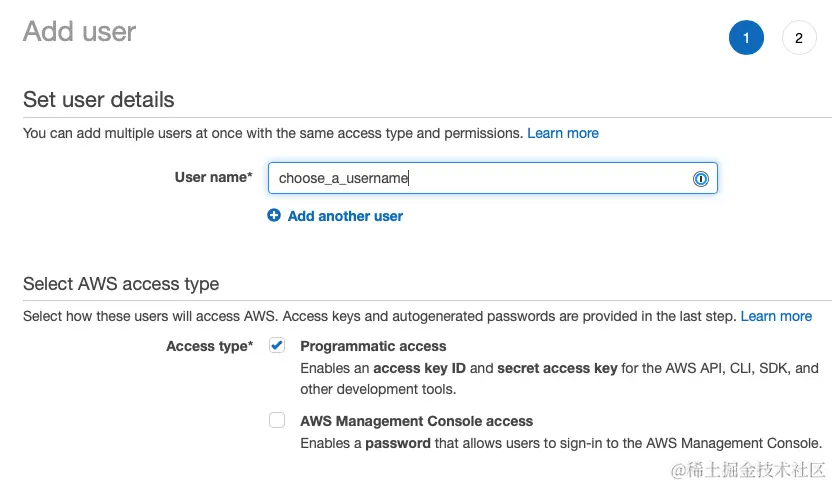This screenshot has width=832, height=486.
Task: Click the plus icon beside Add another user
Action: (x=274, y=215)
